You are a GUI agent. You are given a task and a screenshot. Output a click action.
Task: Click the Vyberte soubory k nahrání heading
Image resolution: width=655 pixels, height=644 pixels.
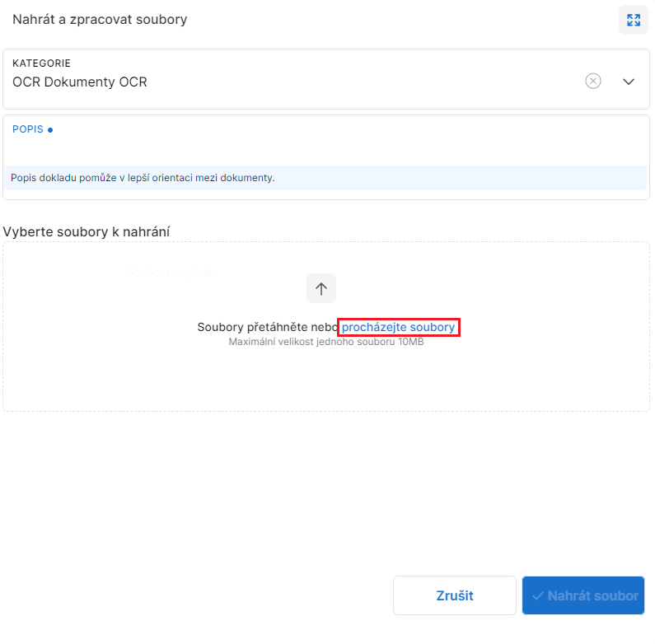[86, 231]
